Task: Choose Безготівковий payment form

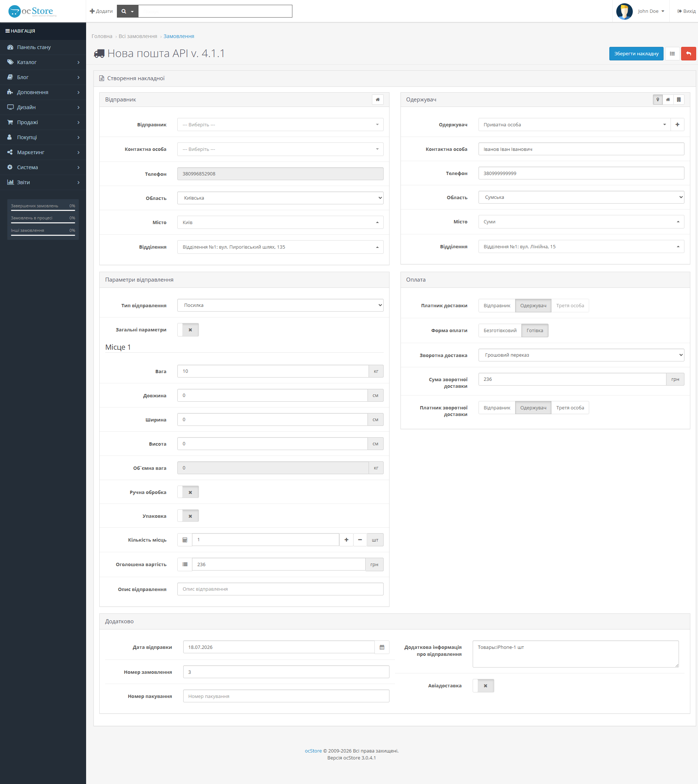Action: click(x=500, y=331)
